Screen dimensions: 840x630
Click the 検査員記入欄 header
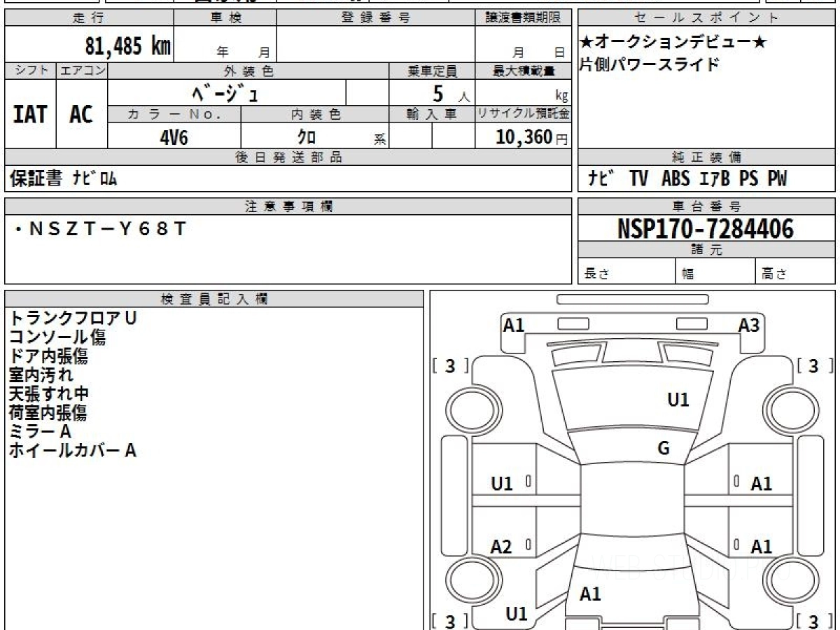(x=214, y=298)
